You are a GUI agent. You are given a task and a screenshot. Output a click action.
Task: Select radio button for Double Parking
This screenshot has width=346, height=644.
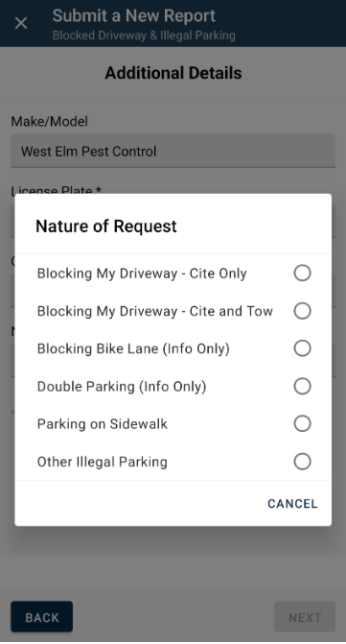(x=302, y=387)
